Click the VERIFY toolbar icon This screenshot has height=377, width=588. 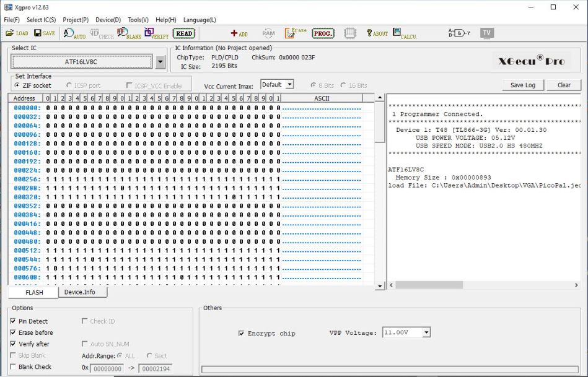(x=157, y=33)
